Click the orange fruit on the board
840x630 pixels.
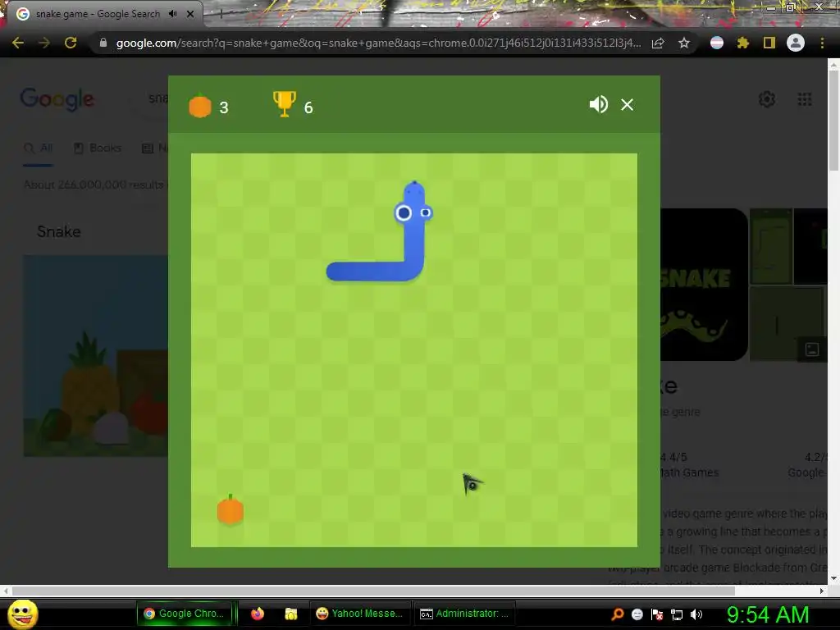click(231, 509)
